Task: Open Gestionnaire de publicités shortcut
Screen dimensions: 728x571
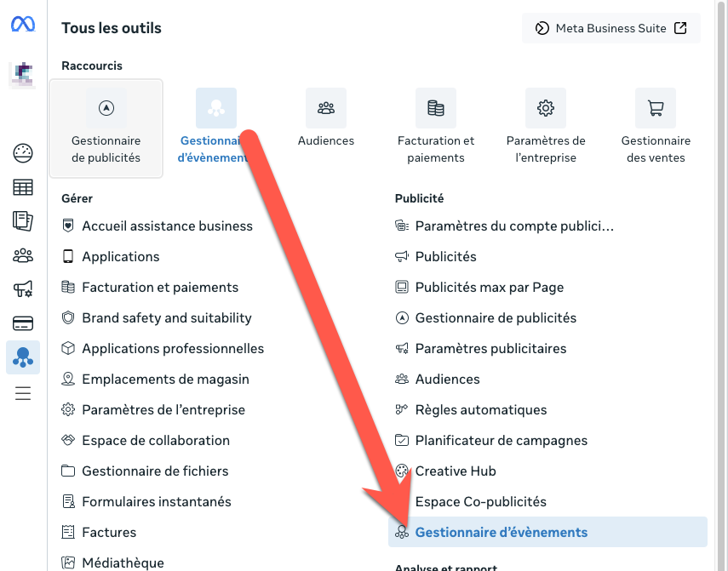Action: click(x=106, y=128)
